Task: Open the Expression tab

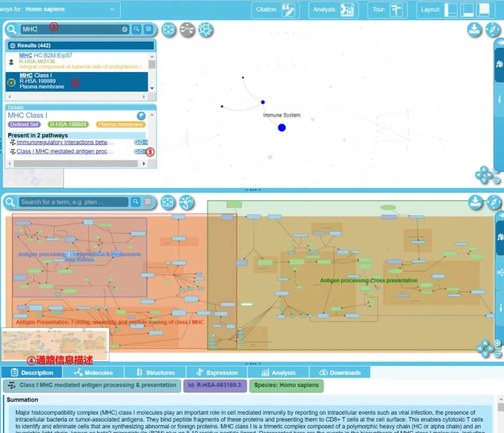Action: pyautogui.click(x=217, y=372)
